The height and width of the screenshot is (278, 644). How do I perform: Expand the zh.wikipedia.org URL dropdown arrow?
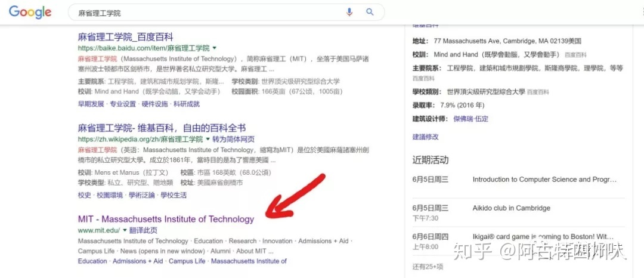(x=208, y=139)
